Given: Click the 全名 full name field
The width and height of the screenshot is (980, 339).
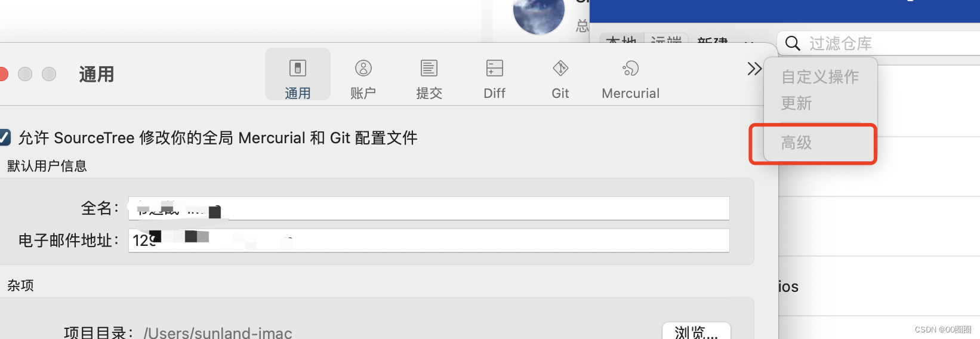Looking at the screenshot, I should coord(429,208).
